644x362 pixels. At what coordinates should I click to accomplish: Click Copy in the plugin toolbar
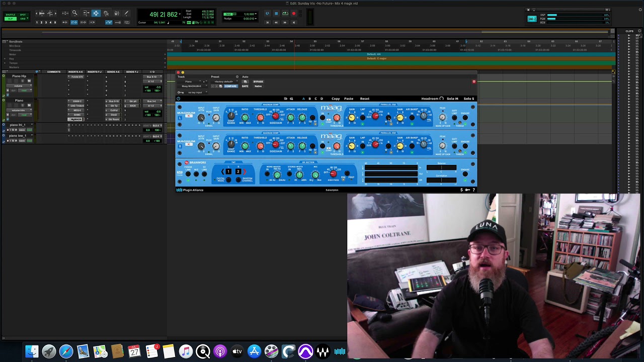[336, 99]
